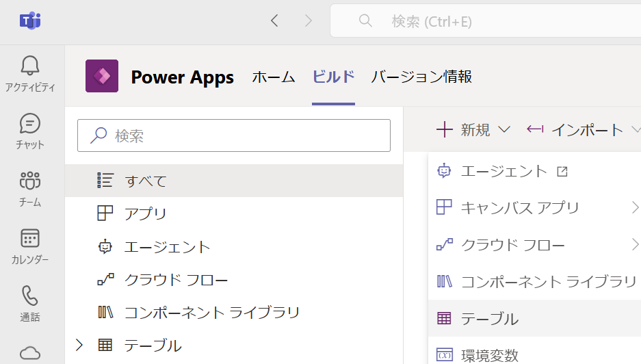641x364 pixels.
Task: Expand the クラウド フロー submenu arrow
Action: tap(635, 244)
